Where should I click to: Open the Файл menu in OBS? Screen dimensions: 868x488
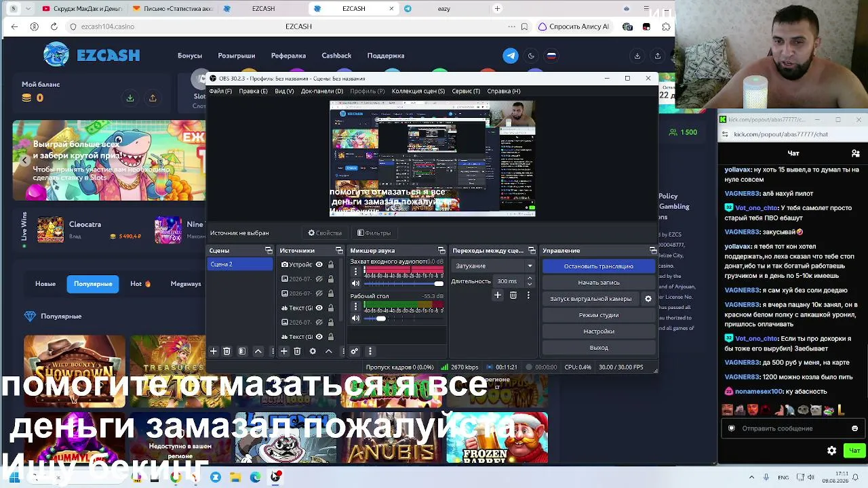[220, 91]
